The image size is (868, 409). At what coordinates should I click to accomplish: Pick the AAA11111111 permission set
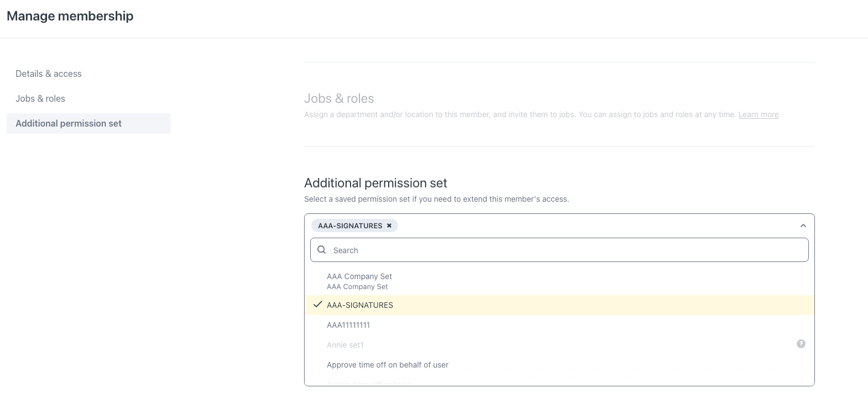coord(348,325)
